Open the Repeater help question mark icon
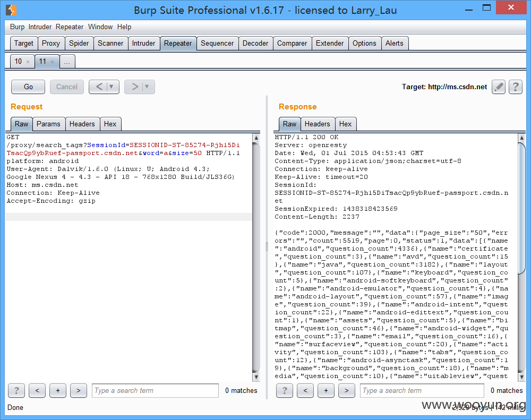This screenshot has width=531, height=420. (x=515, y=87)
